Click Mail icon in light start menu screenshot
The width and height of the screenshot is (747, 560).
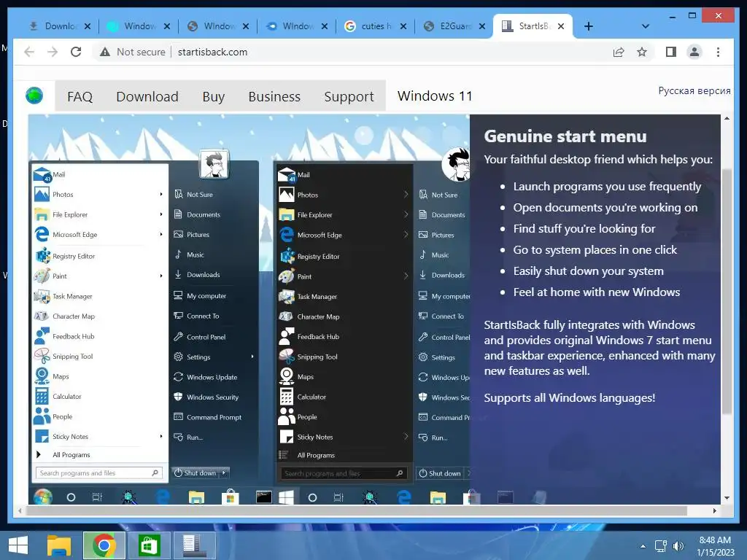click(42, 175)
